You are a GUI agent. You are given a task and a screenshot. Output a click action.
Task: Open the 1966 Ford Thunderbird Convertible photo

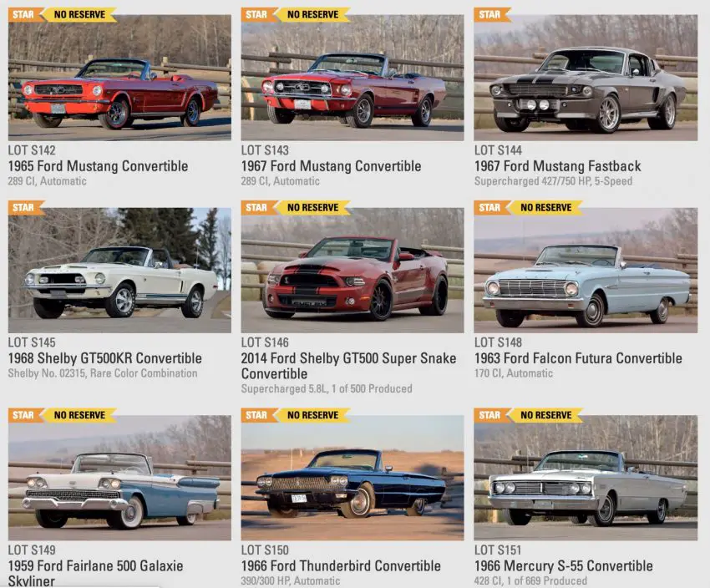[x=352, y=478]
